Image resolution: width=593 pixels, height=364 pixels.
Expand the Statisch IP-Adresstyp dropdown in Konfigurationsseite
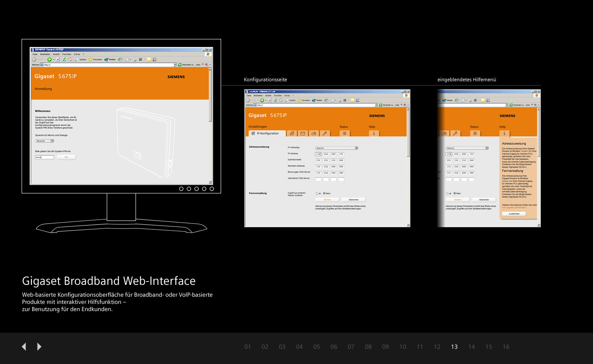(x=337, y=148)
